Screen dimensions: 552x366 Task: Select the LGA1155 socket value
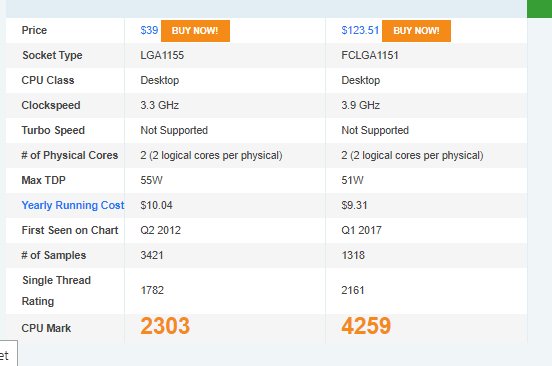pos(162,55)
